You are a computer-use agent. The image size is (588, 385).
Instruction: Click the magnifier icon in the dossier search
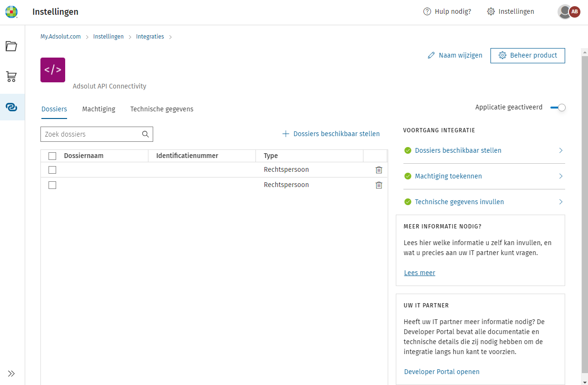pyautogui.click(x=145, y=134)
